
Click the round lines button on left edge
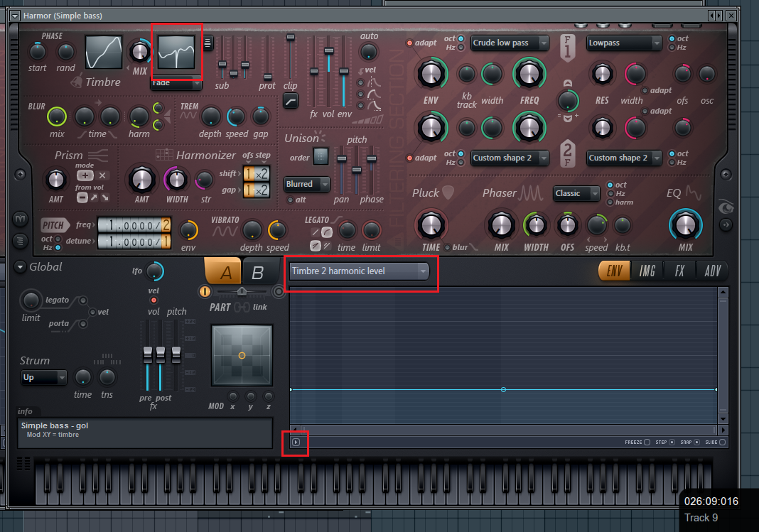(x=20, y=240)
